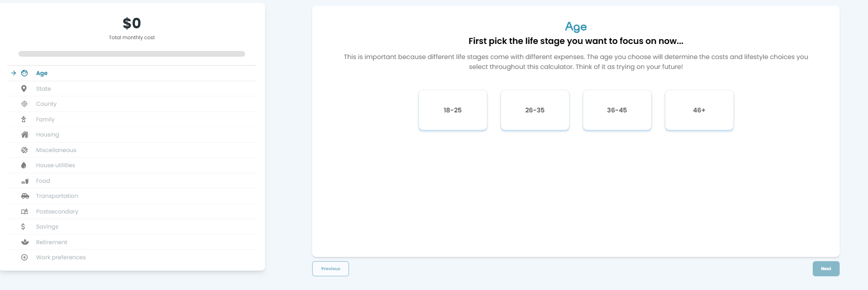The image size is (868, 290).
Task: Click the target icon next to County
Action: tap(25, 104)
